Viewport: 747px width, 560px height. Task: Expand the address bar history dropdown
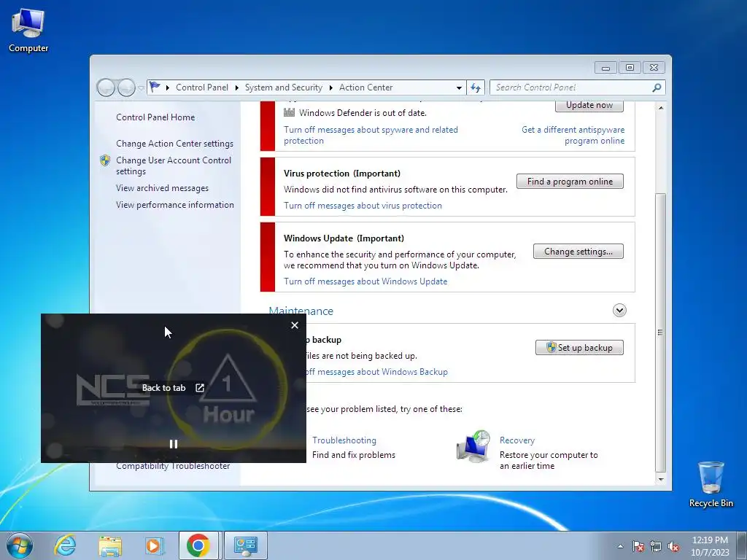[x=459, y=87]
